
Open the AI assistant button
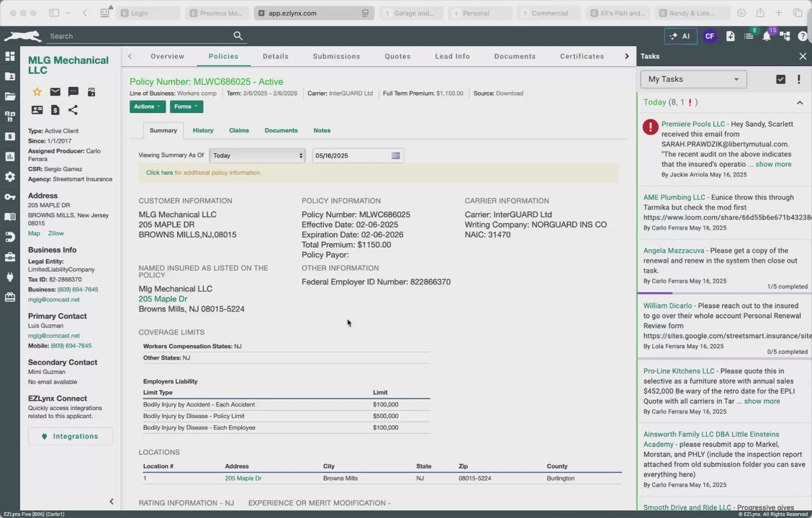click(x=680, y=36)
